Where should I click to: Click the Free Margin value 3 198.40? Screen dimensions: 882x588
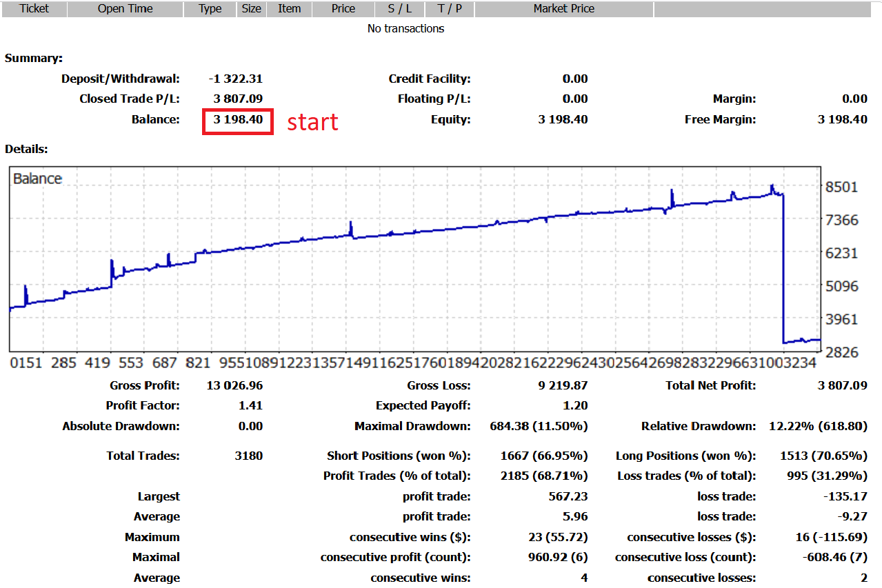tap(843, 120)
